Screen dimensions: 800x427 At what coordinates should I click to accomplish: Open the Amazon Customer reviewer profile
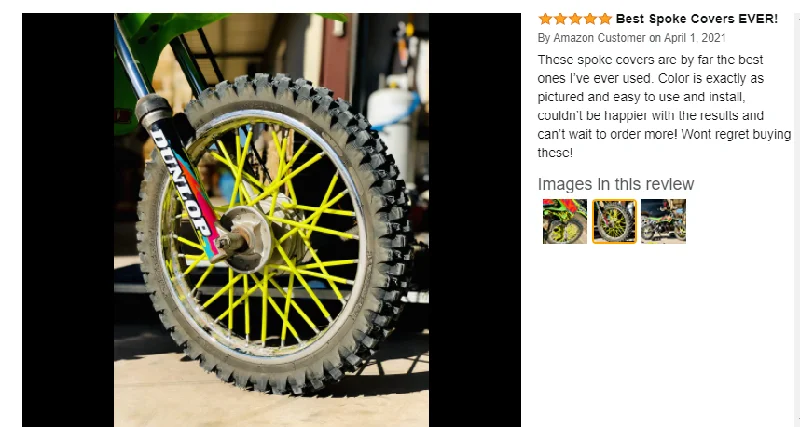pos(599,38)
